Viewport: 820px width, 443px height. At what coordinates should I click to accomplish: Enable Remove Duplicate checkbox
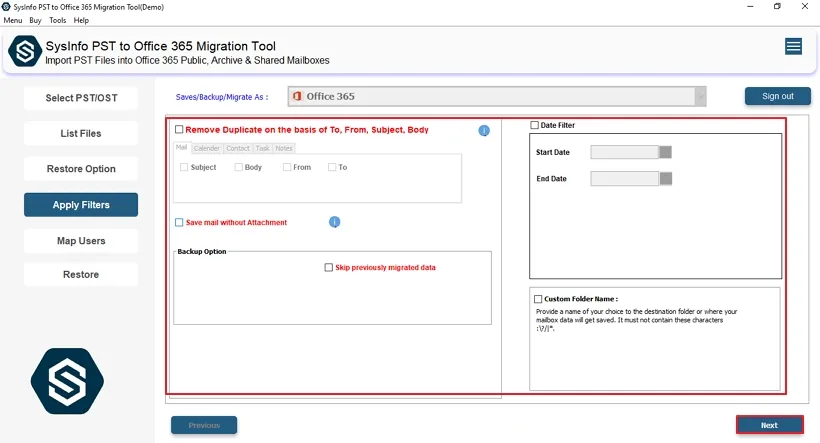tap(179, 129)
